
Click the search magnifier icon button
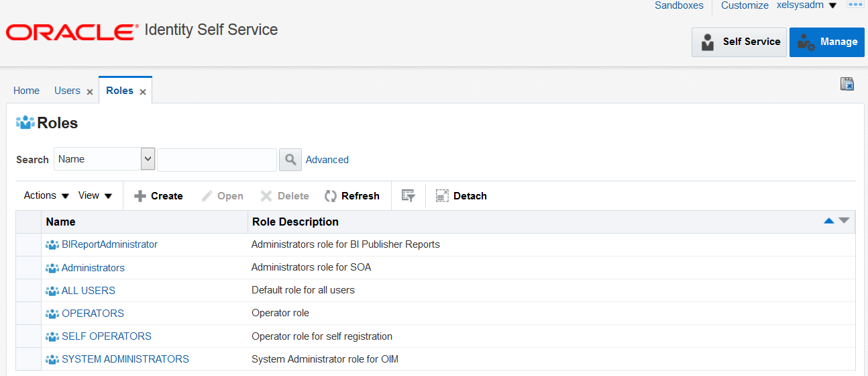pos(290,160)
